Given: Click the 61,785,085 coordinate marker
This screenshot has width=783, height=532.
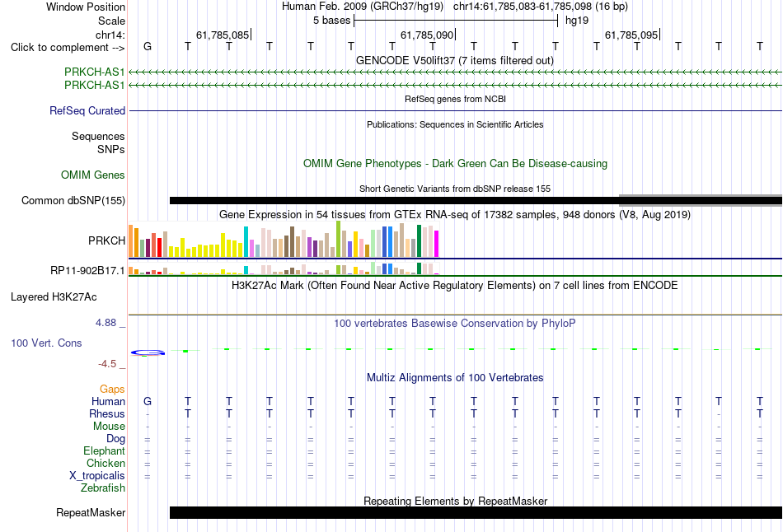Looking at the screenshot, I should click(x=223, y=35).
